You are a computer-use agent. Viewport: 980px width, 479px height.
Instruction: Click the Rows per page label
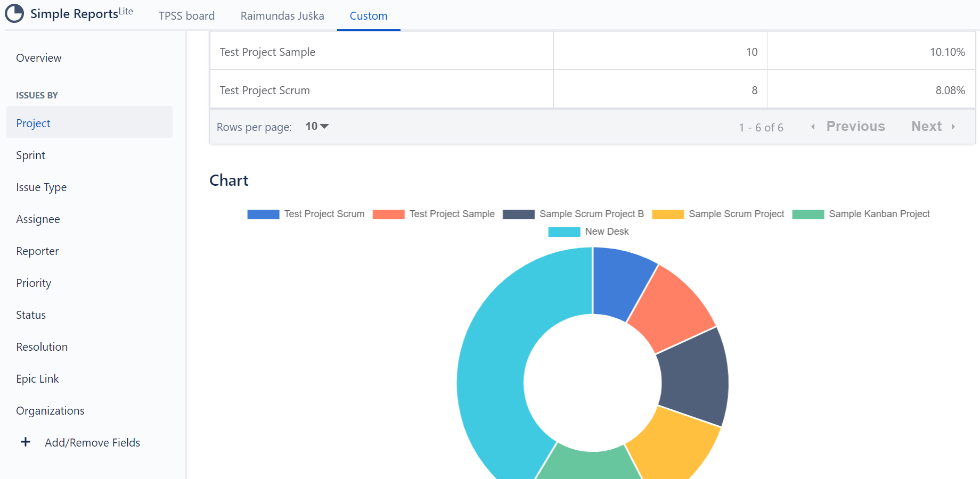(254, 127)
